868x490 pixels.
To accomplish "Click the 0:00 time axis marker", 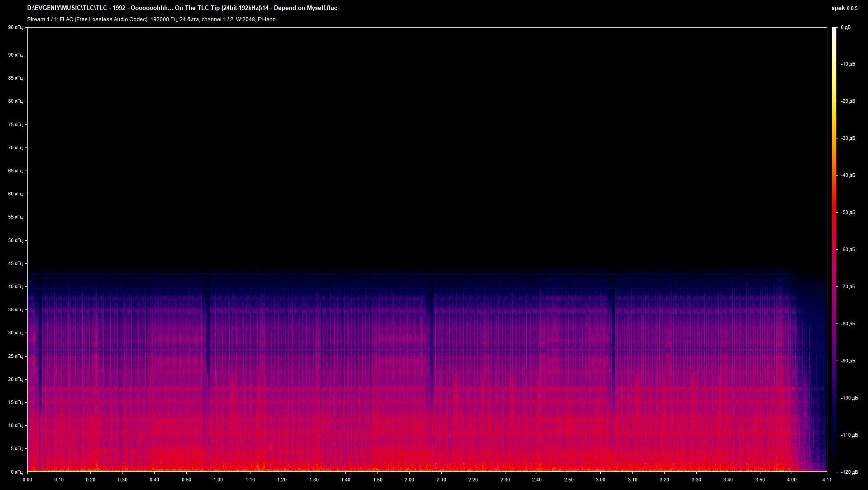I will click(x=27, y=480).
